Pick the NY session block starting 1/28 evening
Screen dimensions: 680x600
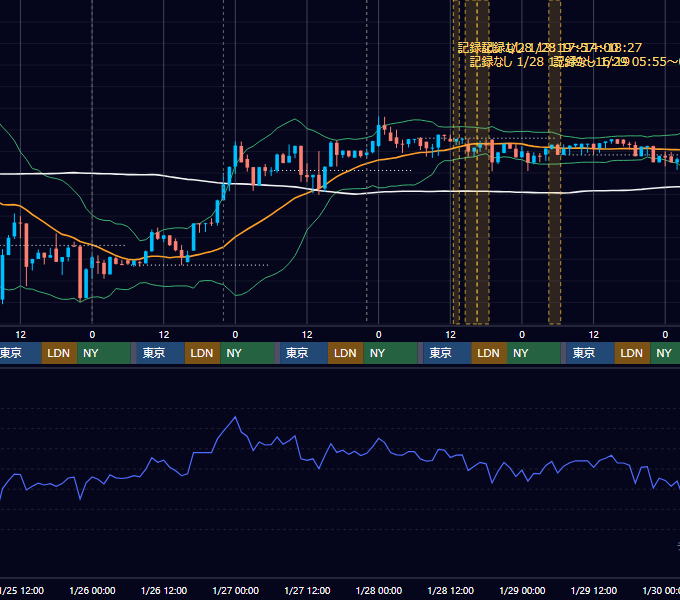click(534, 353)
